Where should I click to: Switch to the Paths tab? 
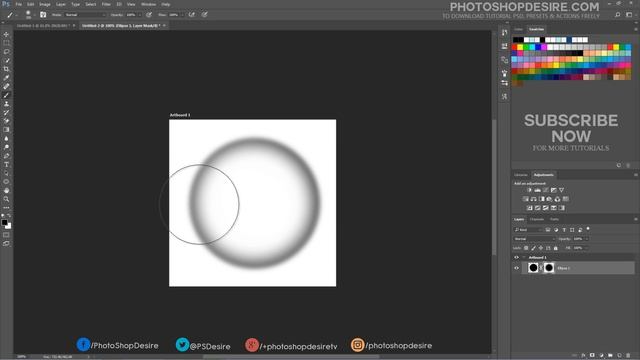(554, 220)
